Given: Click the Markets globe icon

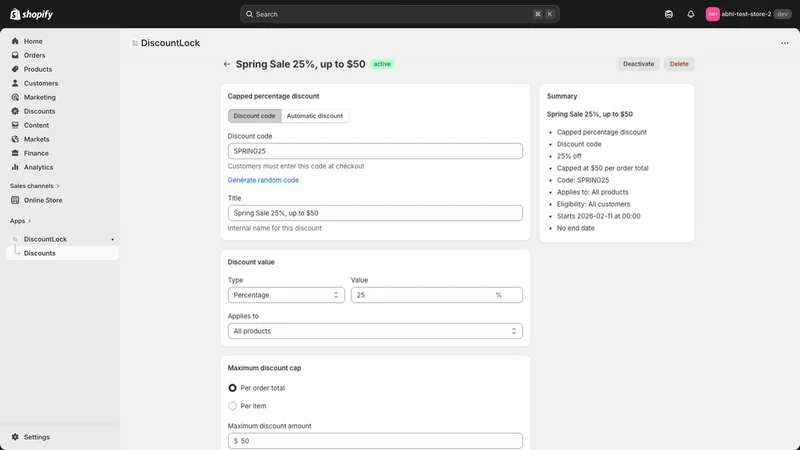Looking at the screenshot, I should pos(15,139).
